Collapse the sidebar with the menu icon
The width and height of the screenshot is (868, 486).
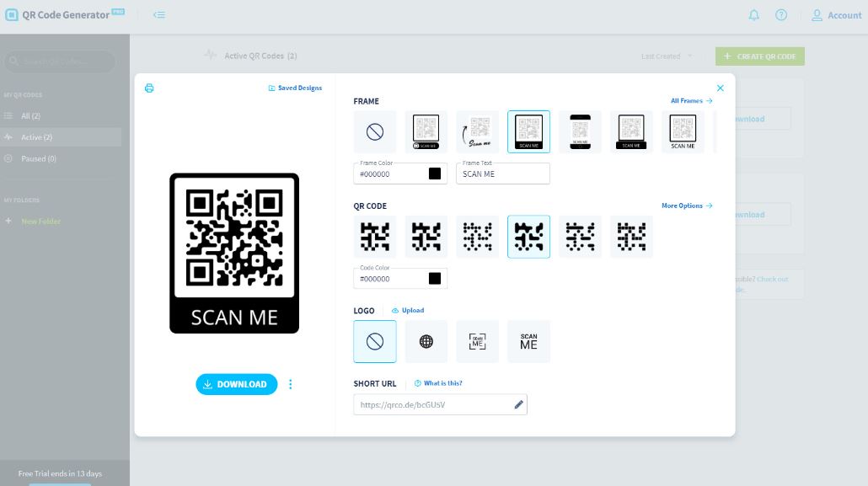pos(159,15)
